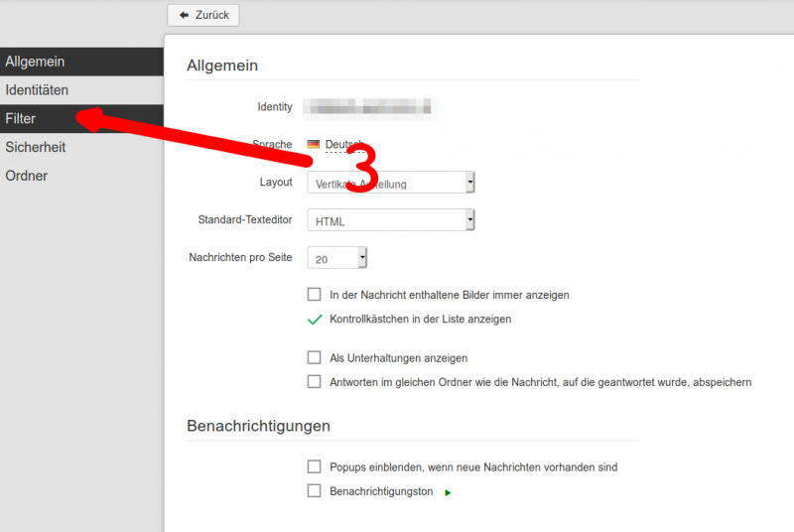Open the Layout dropdown

[391, 183]
